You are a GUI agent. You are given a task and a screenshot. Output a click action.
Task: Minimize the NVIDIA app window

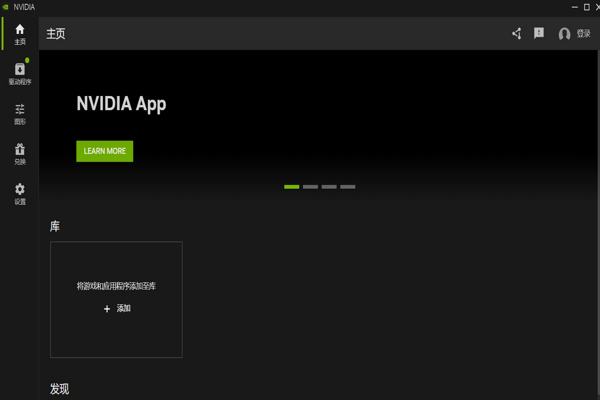[573, 6]
